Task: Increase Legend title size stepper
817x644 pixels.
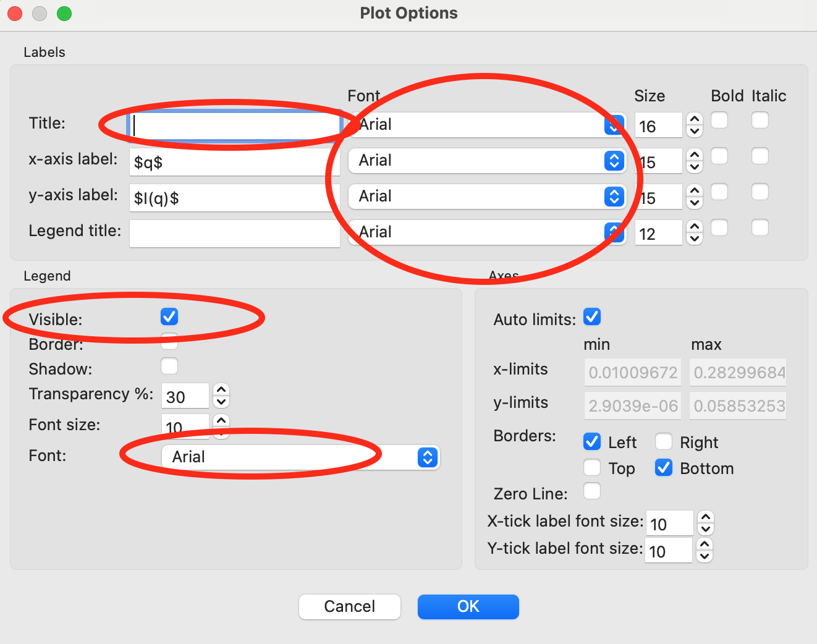Action: pyautogui.click(x=695, y=227)
